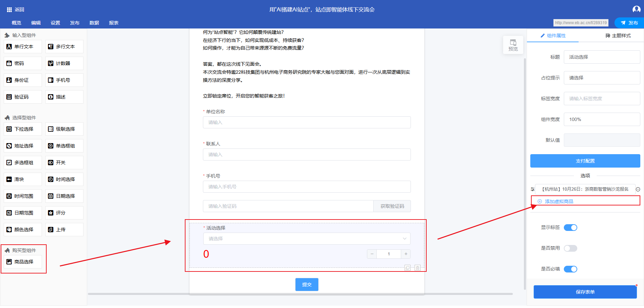Open the user avatar icon in the header

(x=636, y=9)
